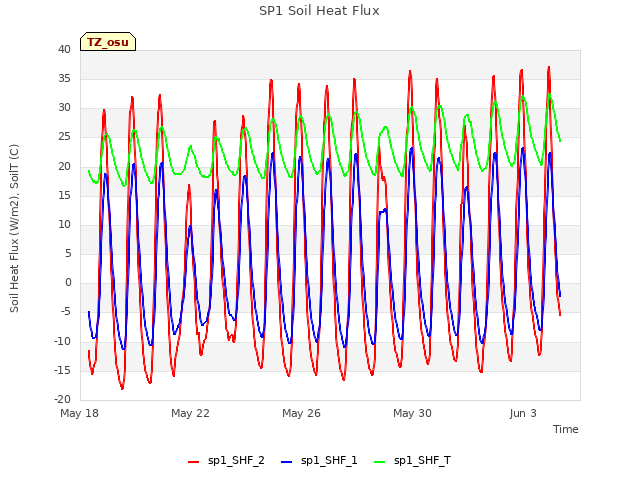Screen dimensions: 640x480
Task: Click the 40 y-axis tick label
Action: (x=64, y=49)
